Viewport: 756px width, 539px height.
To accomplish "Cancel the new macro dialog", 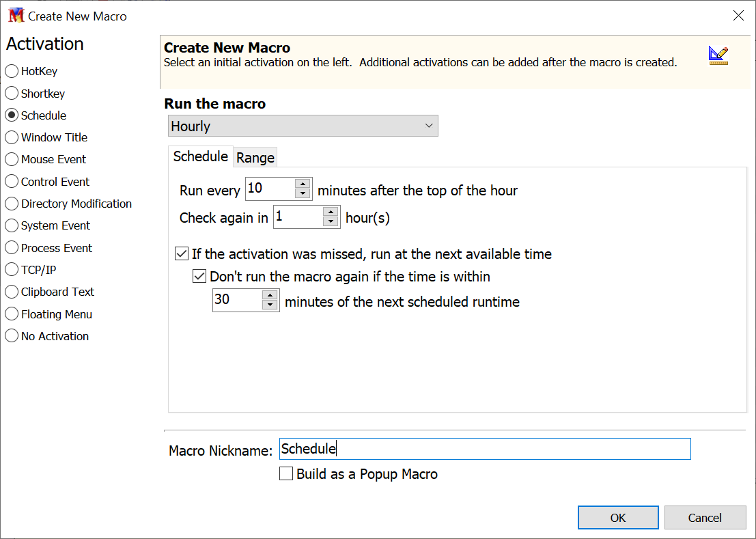I will click(x=705, y=518).
